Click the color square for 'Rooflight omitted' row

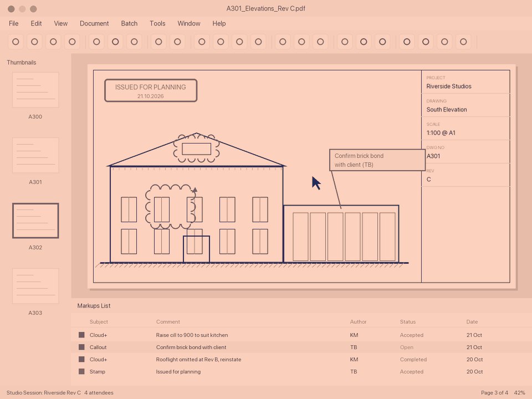(x=81, y=359)
